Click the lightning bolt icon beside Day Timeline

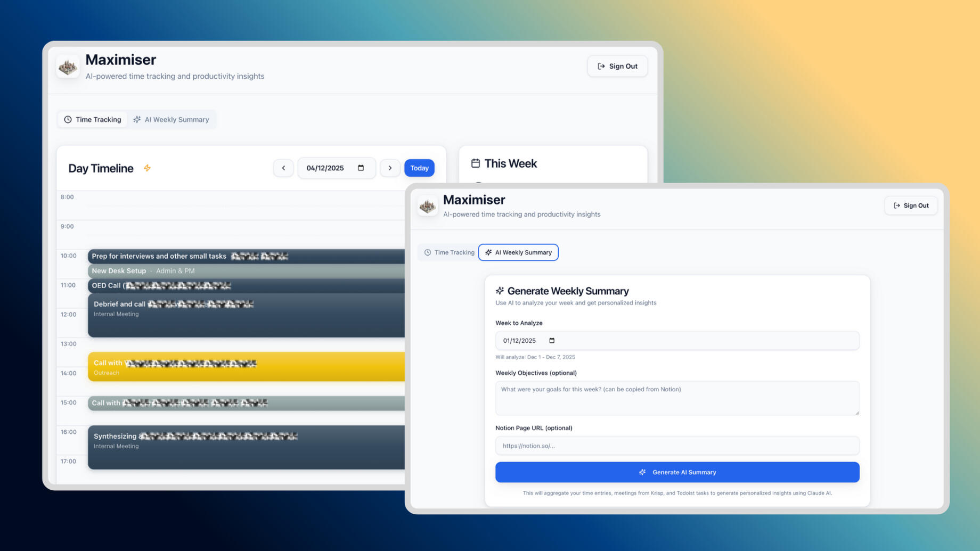[147, 168]
